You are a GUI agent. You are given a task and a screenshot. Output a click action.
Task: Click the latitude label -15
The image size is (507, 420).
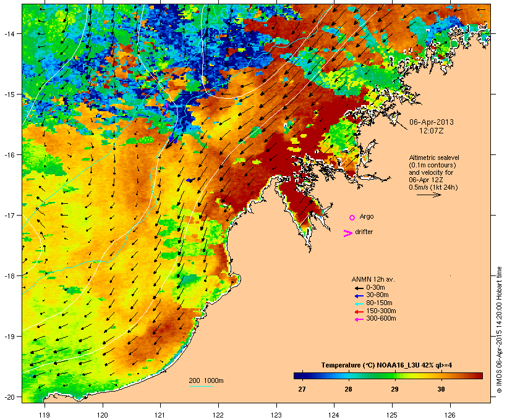pyautogui.click(x=9, y=94)
